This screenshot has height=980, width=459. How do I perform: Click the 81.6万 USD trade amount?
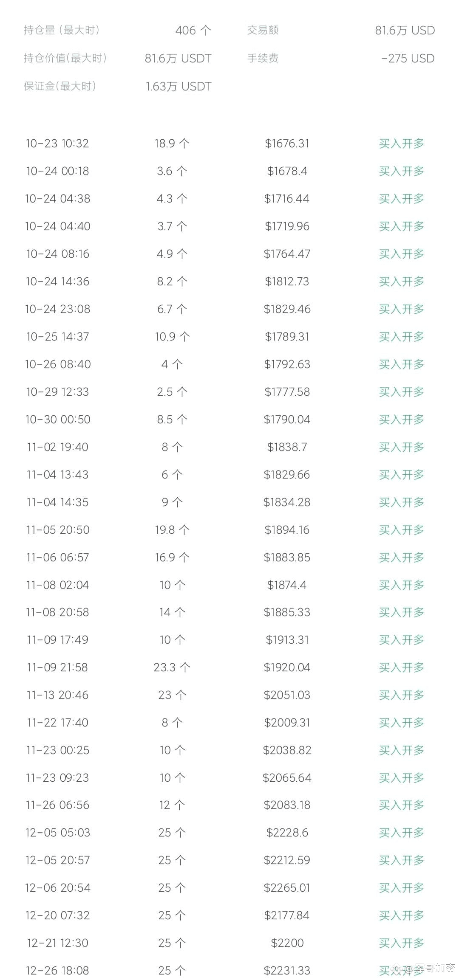[x=405, y=30]
